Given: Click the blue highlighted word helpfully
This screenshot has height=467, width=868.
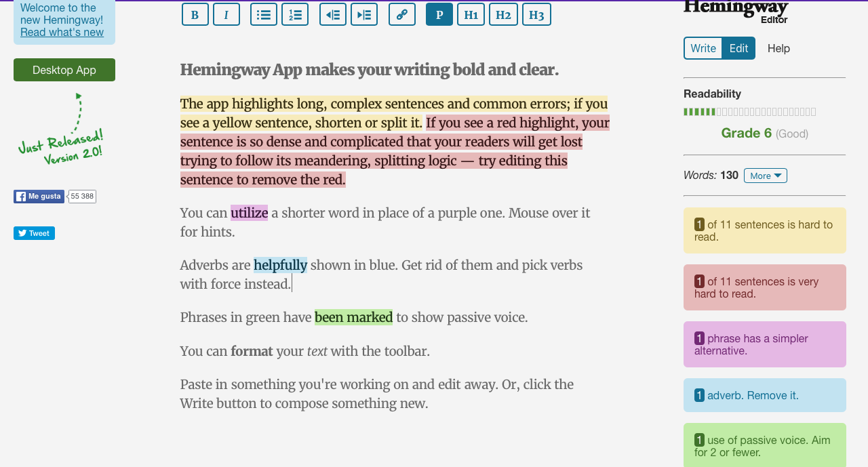Looking at the screenshot, I should click(280, 265).
